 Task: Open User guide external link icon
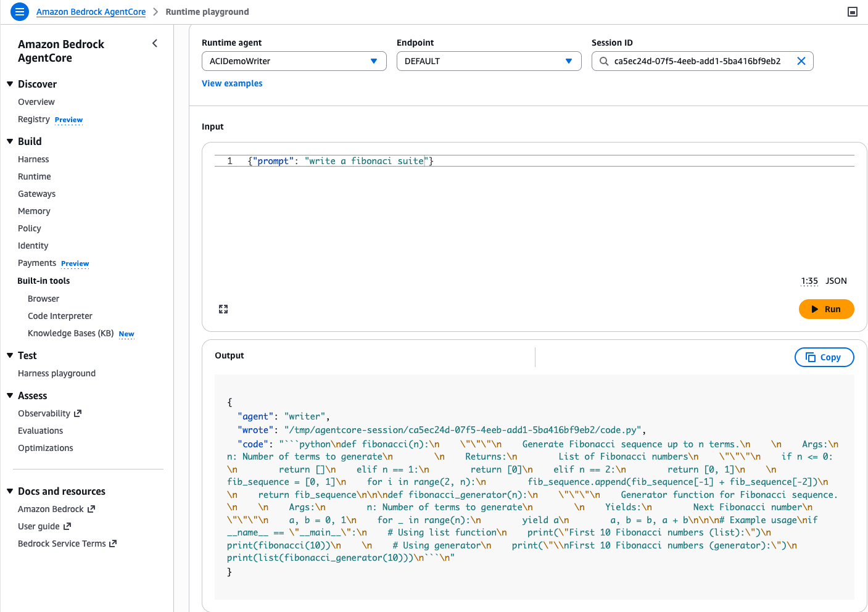[x=67, y=526]
